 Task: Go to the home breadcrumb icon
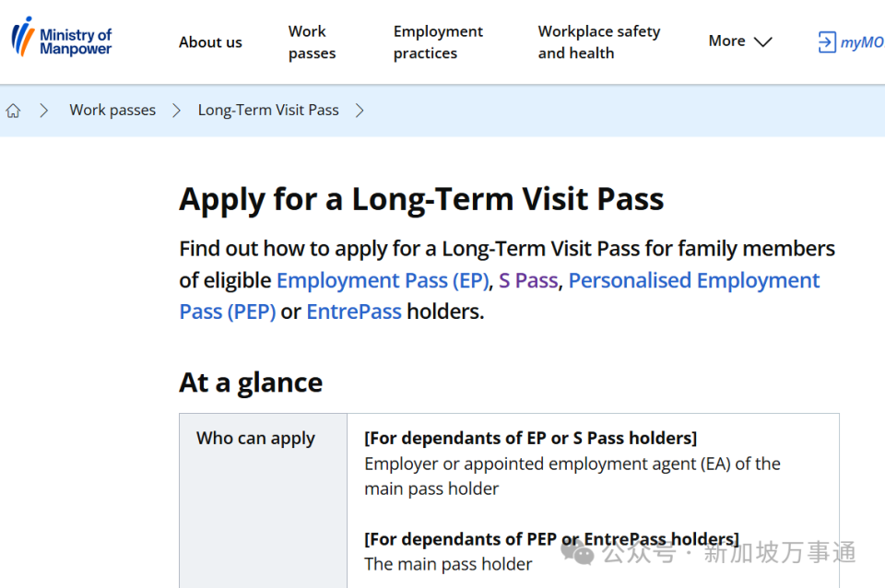(x=13, y=111)
